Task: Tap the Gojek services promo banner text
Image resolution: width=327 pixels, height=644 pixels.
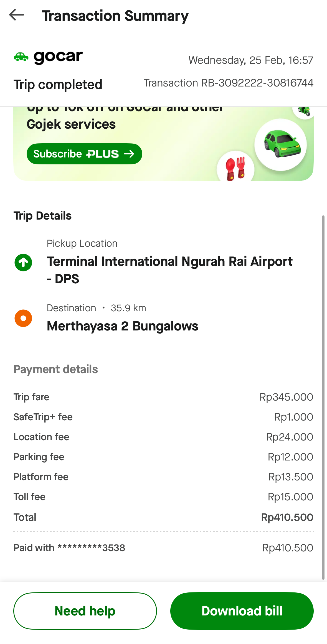Action: [71, 124]
